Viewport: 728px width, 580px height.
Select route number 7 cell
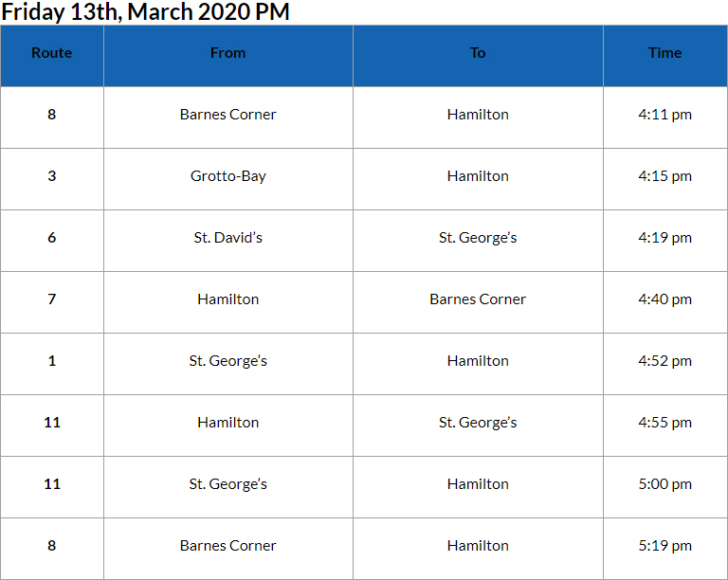(51, 299)
